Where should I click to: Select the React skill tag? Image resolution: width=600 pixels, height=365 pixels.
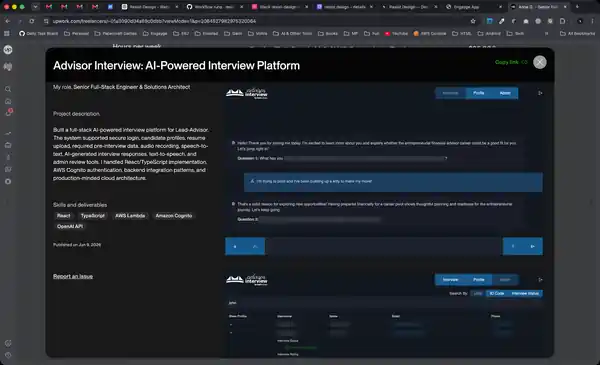64,216
